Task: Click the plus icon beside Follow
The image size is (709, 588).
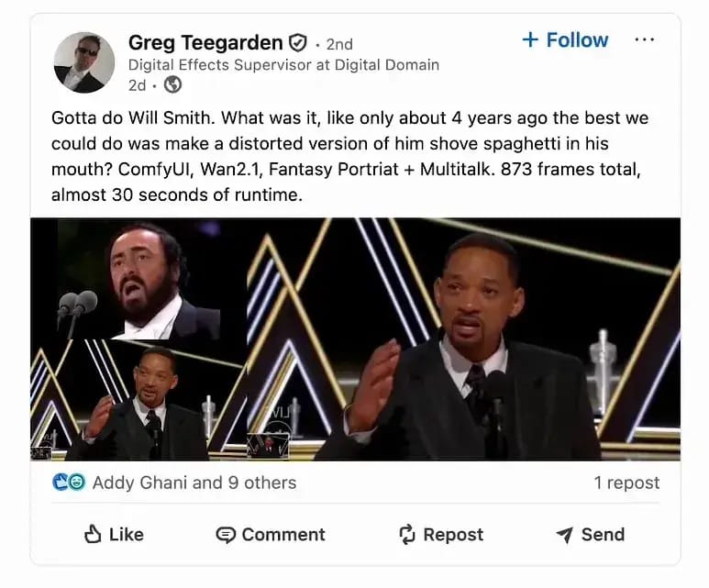Action: [530, 39]
